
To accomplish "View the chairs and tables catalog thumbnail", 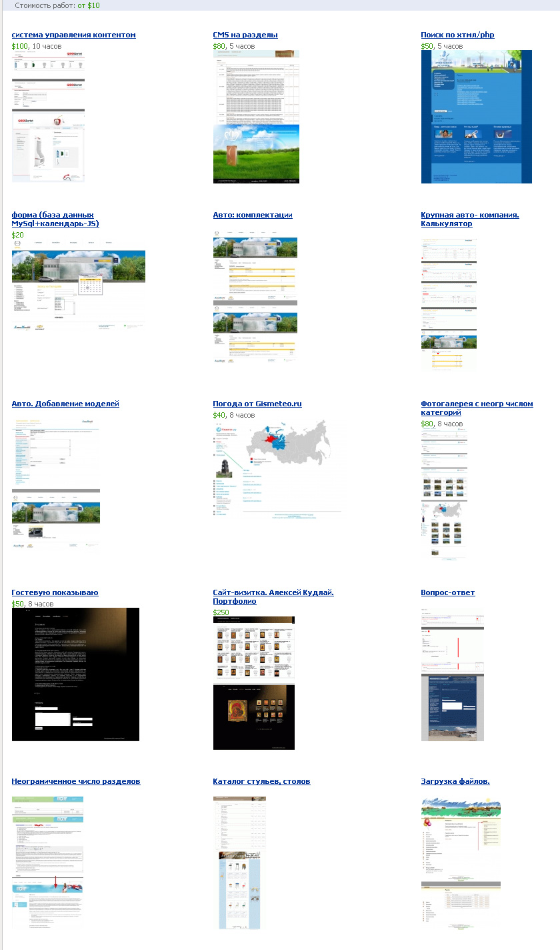I will pyautogui.click(x=240, y=863).
